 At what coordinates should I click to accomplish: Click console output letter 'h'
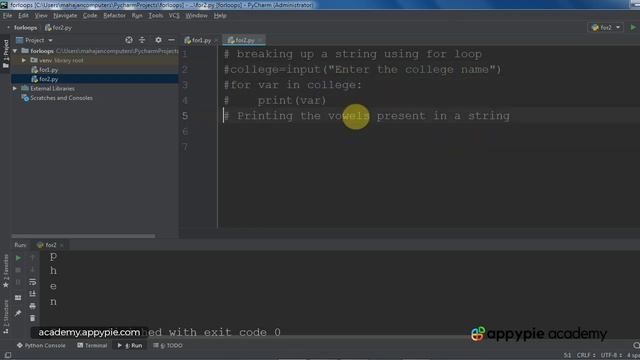pos(53,271)
